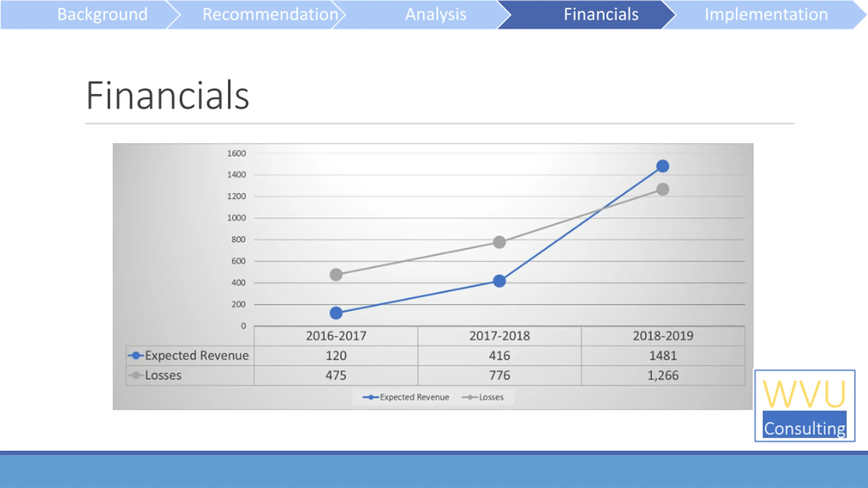The image size is (868, 488).
Task: Select the blue 2016-2017 Expected Revenue point
Action: pos(336,313)
